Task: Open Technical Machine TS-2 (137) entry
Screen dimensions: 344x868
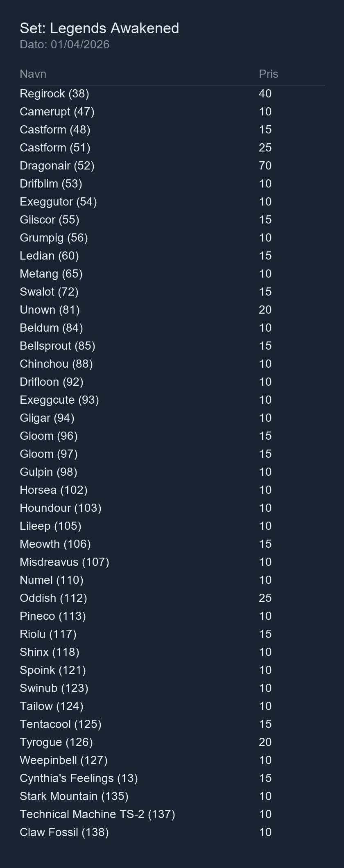Action: (97, 814)
